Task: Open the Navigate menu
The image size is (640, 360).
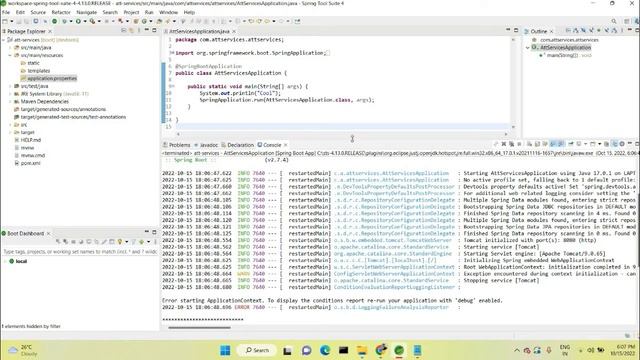Action: (87, 12)
